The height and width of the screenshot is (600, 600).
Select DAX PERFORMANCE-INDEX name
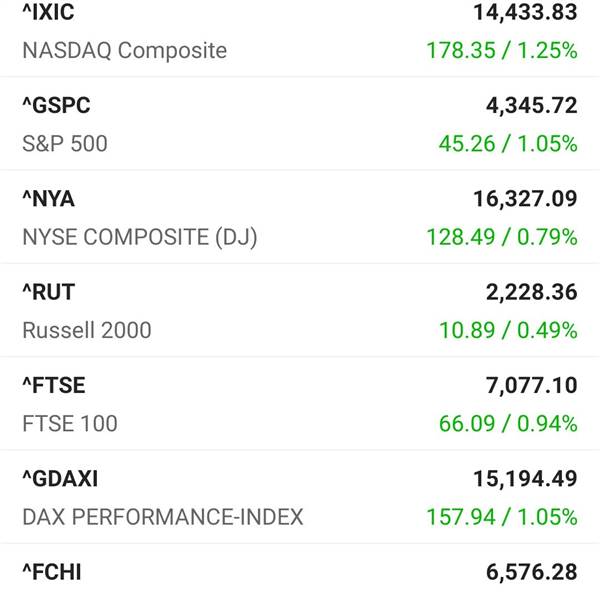click(x=163, y=517)
